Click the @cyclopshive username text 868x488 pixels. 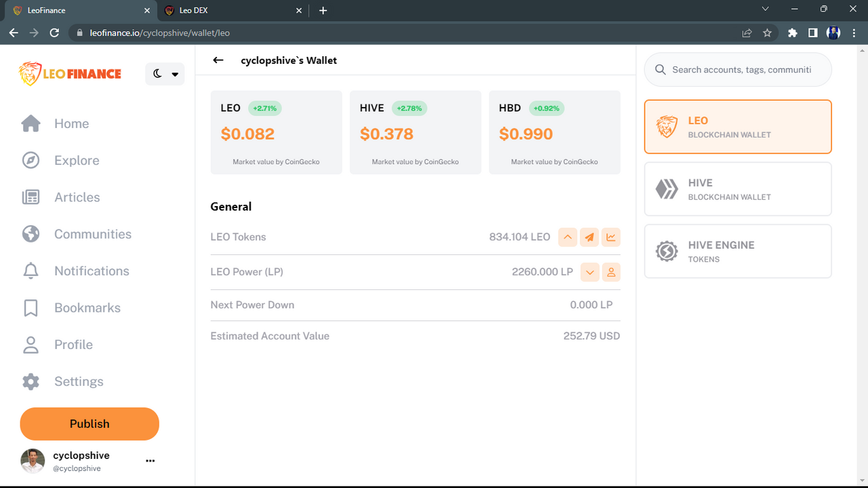point(77,468)
